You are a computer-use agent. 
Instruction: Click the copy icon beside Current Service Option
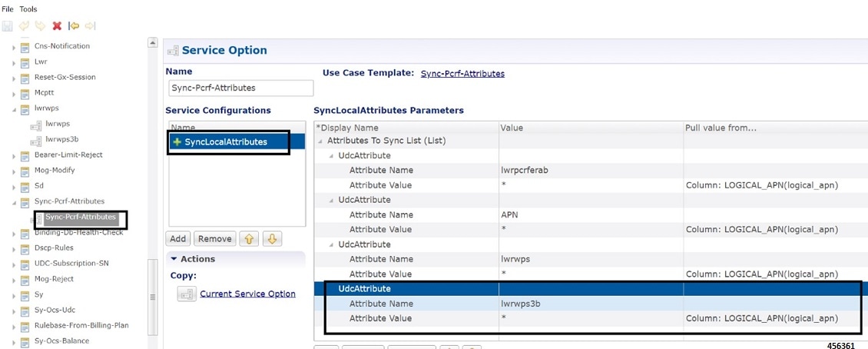(186, 294)
